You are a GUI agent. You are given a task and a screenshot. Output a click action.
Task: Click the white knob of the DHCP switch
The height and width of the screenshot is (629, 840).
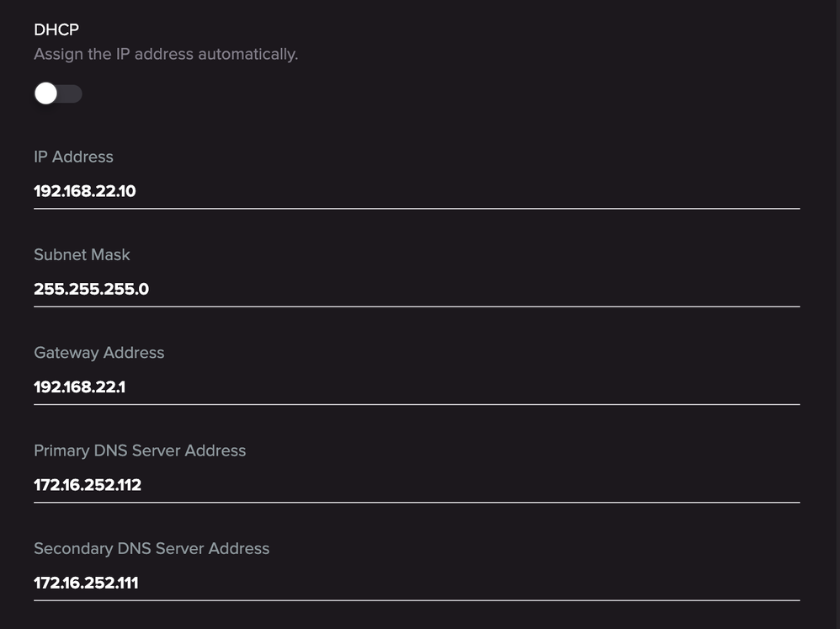point(45,93)
